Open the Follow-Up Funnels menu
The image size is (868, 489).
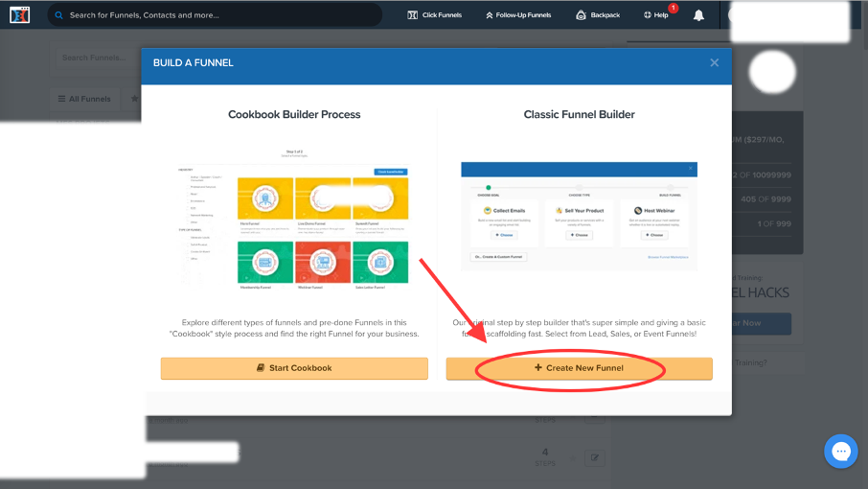coord(518,15)
